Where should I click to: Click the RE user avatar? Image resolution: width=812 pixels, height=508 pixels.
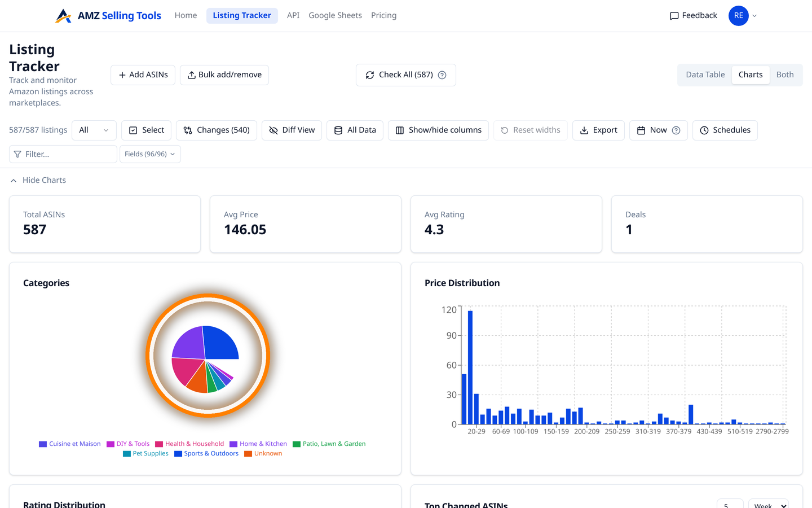(x=738, y=16)
